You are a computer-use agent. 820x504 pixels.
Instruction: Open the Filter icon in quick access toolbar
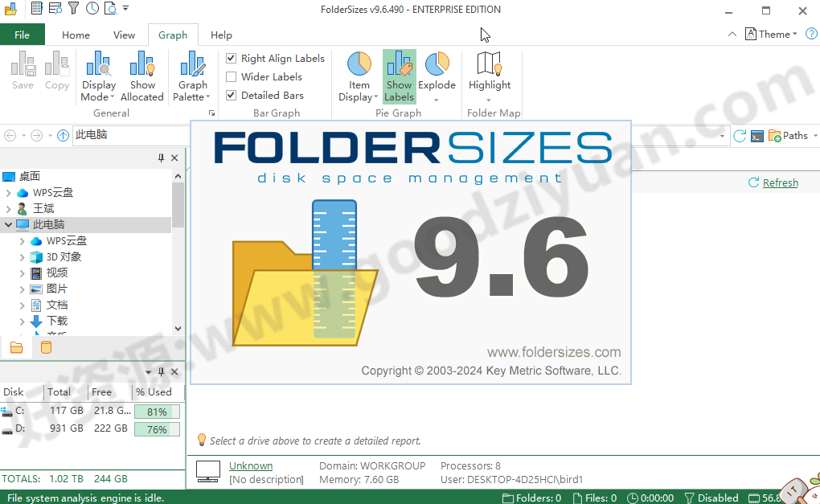point(74,7)
